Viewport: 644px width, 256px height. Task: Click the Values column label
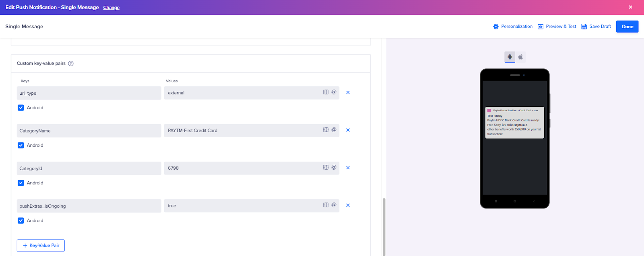172,81
